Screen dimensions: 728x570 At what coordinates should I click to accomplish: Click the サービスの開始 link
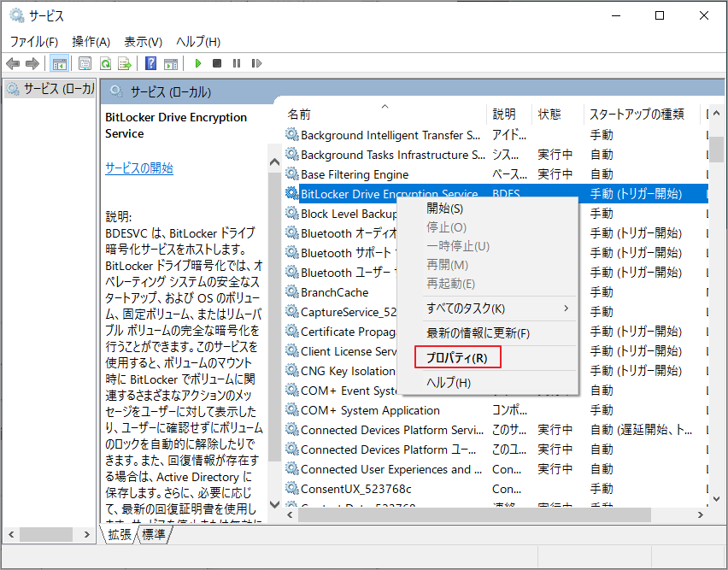139,168
